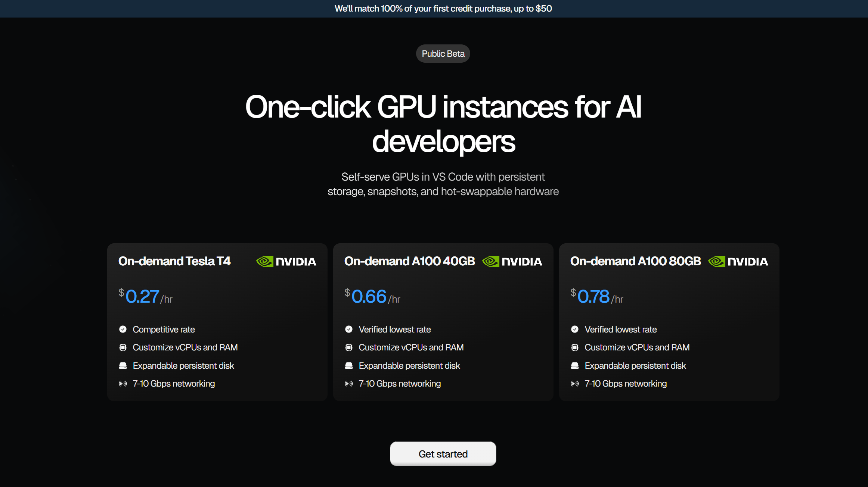868x487 pixels.
Task: Click the credit match promo banner text
Action: [x=443, y=9]
